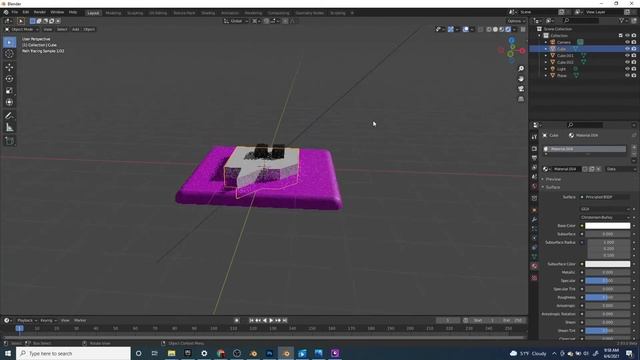This screenshot has width=640, height=360.
Task: Toggle the Collection exclude-from-view-layer checkbox
Action: tap(621, 36)
